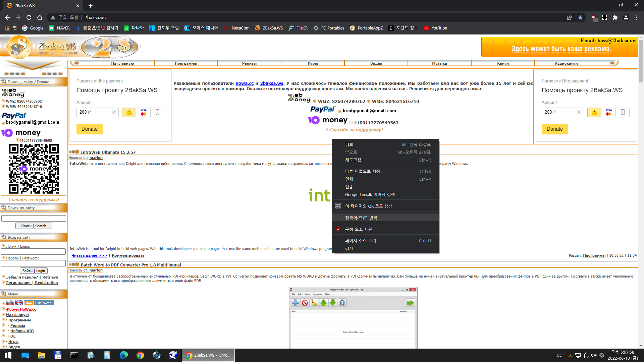
Task: Click the Поиск | Search button
Action: click(x=34, y=226)
